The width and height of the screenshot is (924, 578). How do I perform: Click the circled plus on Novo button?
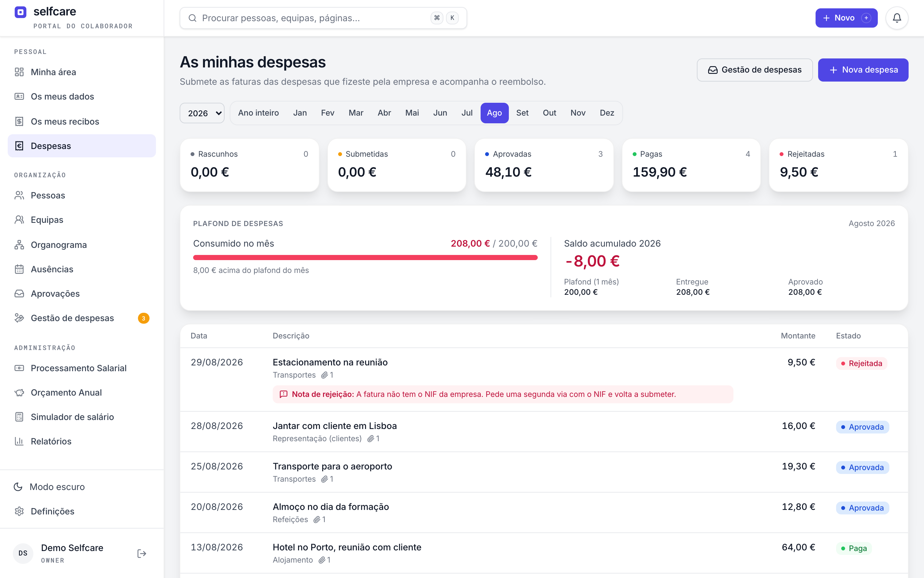[x=866, y=18]
